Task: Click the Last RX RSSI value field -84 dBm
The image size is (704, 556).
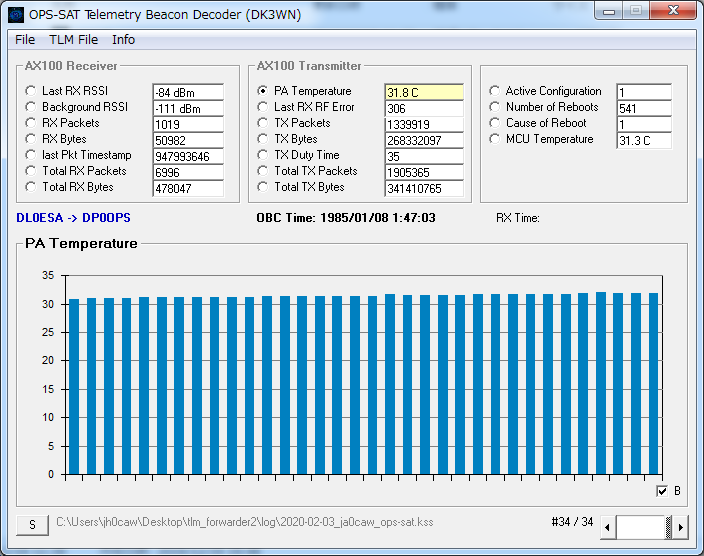Action: tap(188, 92)
